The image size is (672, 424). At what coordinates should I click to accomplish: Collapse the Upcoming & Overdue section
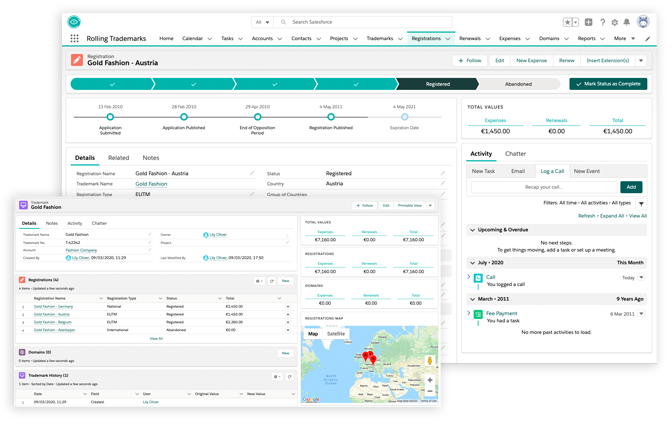pos(472,230)
